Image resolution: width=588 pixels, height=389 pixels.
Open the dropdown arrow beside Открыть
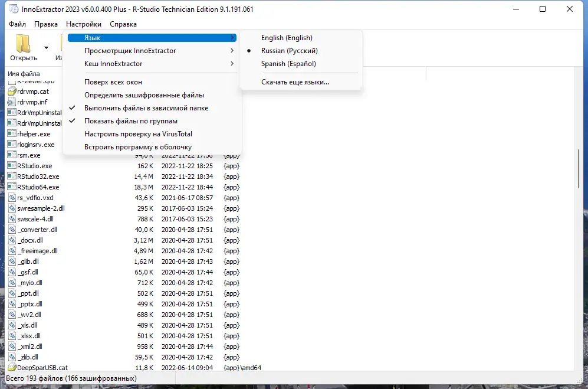point(46,48)
